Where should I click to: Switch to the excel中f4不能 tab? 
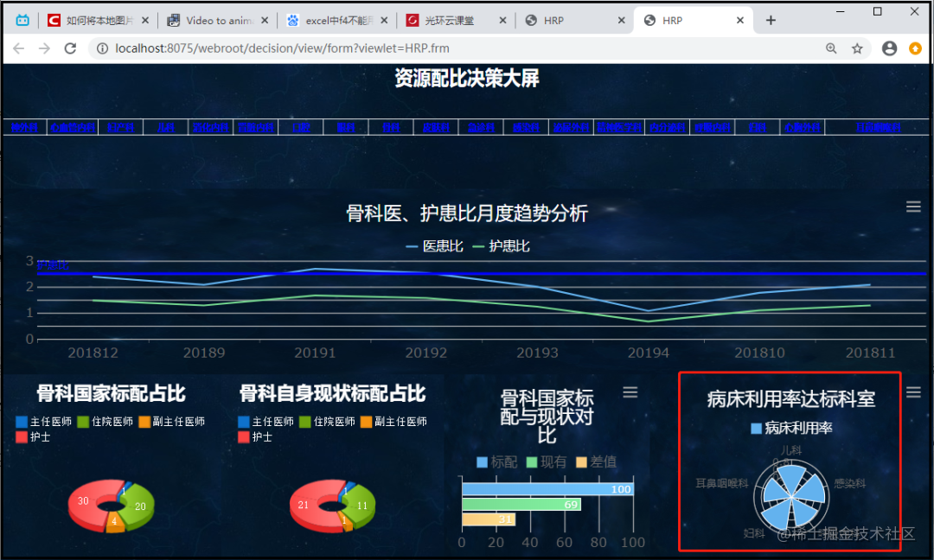pos(337,20)
